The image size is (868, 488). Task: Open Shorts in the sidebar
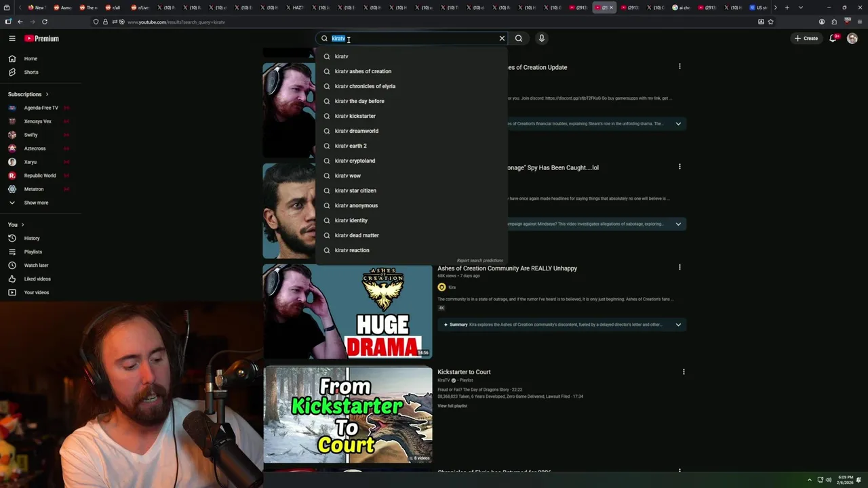[x=41, y=73]
